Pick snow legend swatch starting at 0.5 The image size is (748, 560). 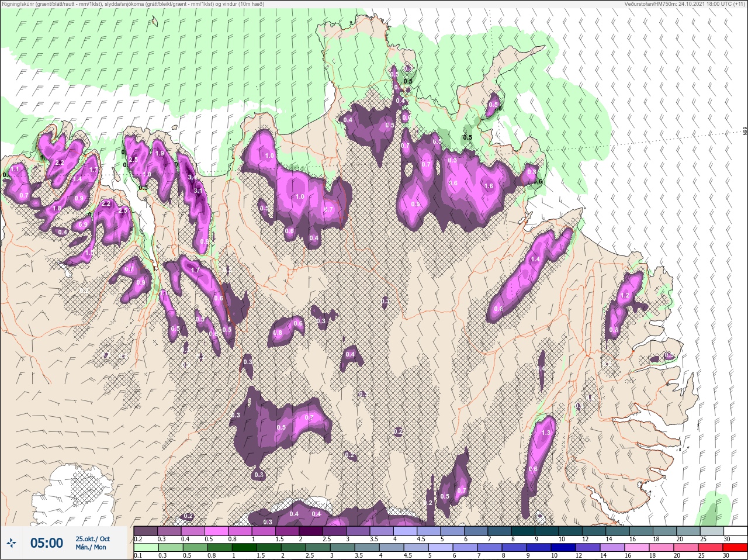point(216,531)
